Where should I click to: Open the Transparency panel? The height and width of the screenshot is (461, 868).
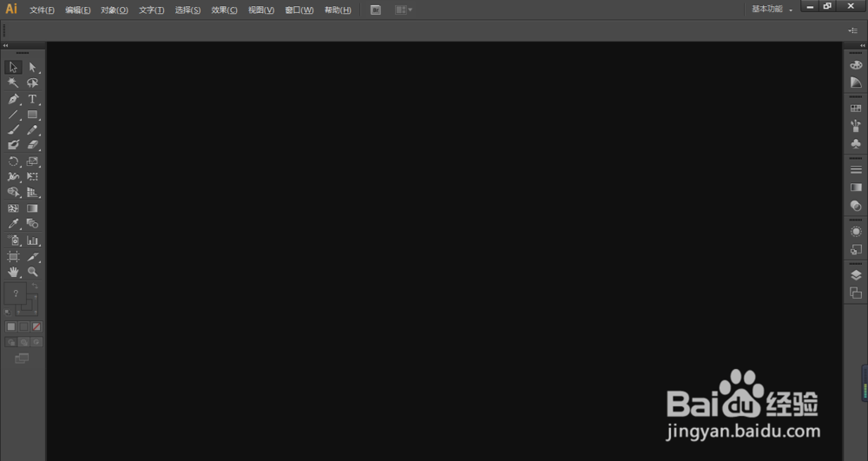click(856, 206)
